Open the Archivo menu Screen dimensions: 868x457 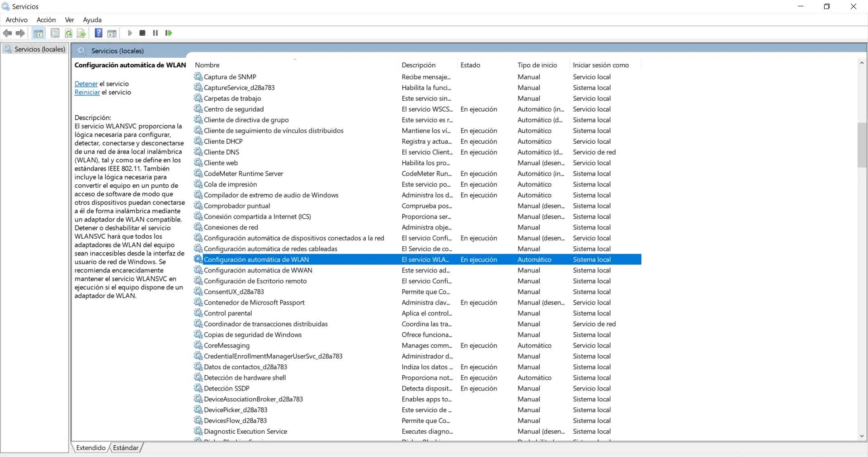[17, 20]
